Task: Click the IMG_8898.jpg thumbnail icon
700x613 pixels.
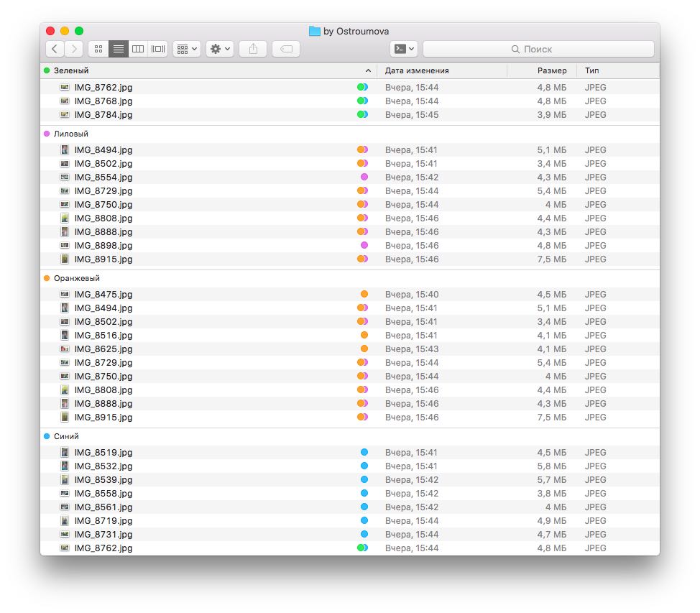Action: point(65,246)
